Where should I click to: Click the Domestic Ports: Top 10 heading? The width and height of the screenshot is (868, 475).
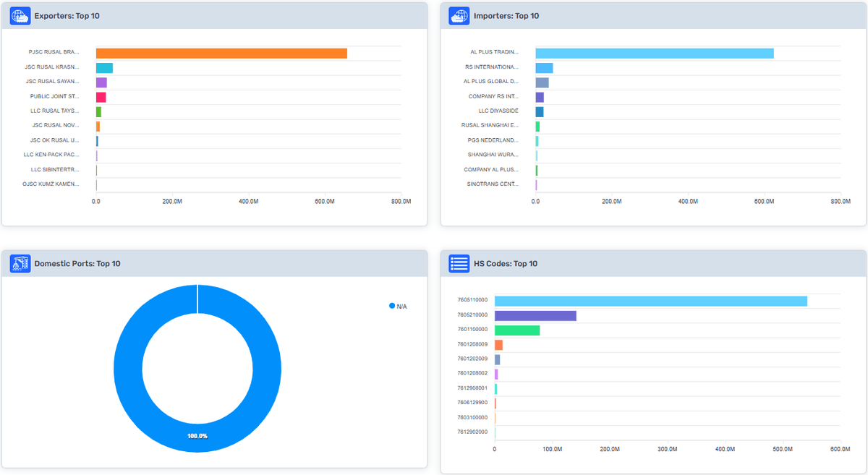click(77, 264)
